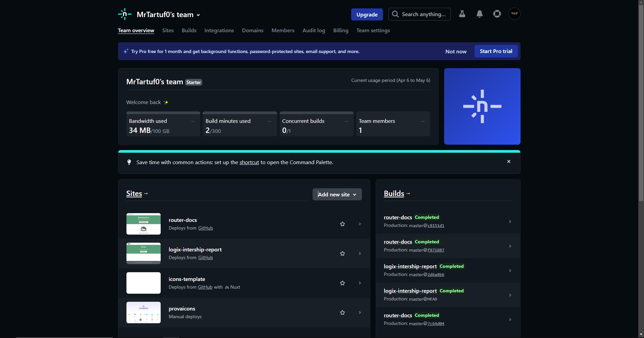Open logix-intership-report site chevron
Screen dimensions: 644x338
(360, 253)
